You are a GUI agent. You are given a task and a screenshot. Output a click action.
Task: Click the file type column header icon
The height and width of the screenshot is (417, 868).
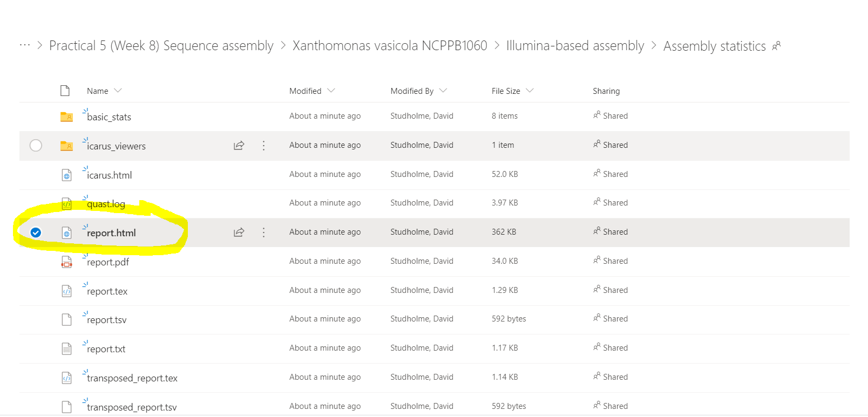(65, 91)
